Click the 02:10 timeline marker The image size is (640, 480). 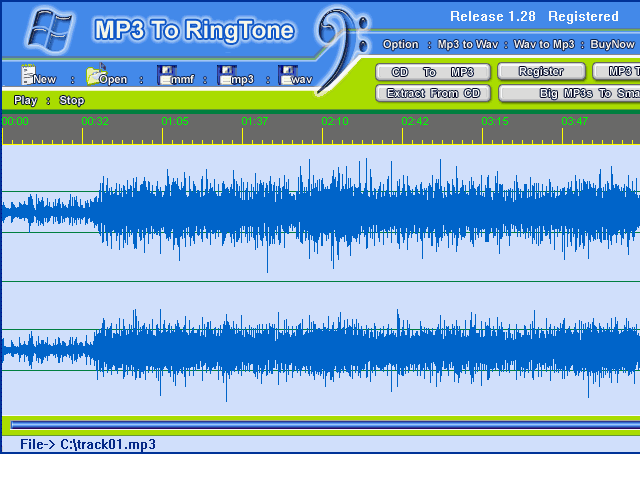[x=335, y=121]
